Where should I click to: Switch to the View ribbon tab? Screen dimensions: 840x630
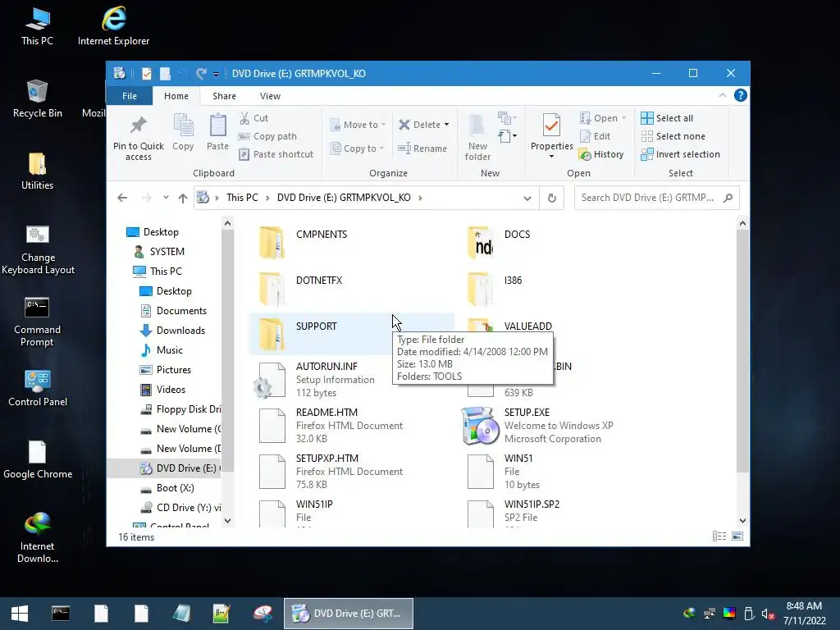[x=270, y=96]
